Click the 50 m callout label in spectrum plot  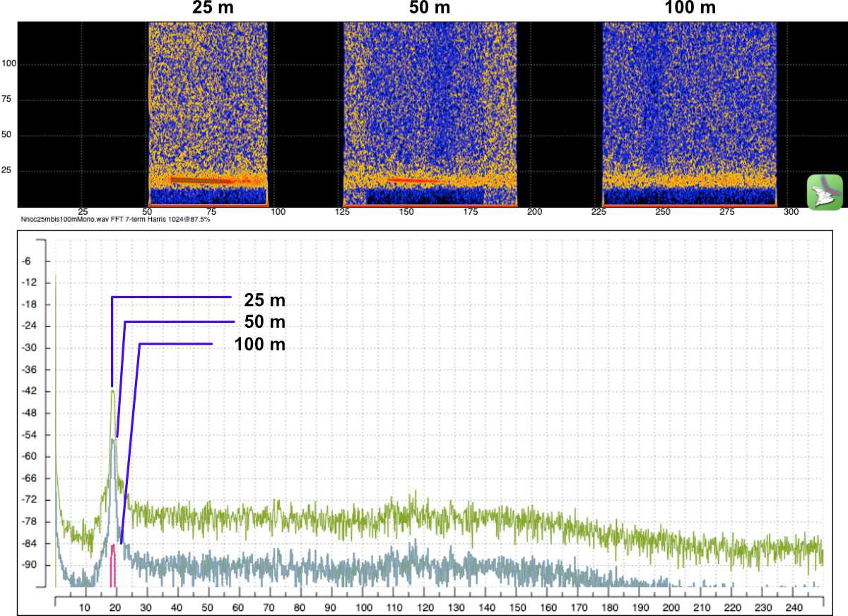pyautogui.click(x=264, y=322)
